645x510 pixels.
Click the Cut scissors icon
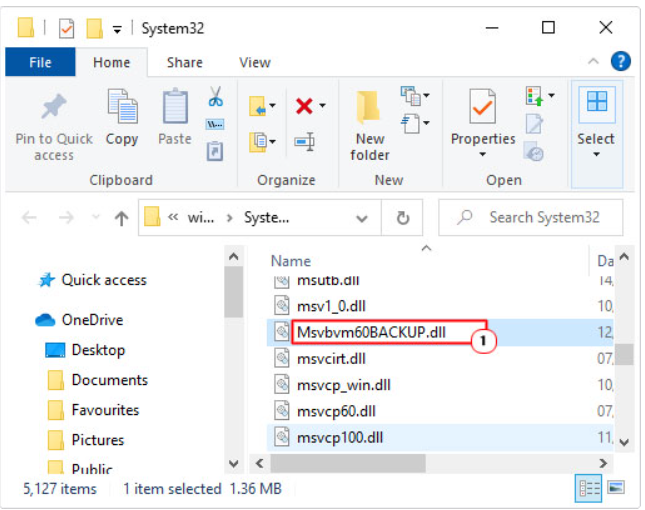coord(216,97)
